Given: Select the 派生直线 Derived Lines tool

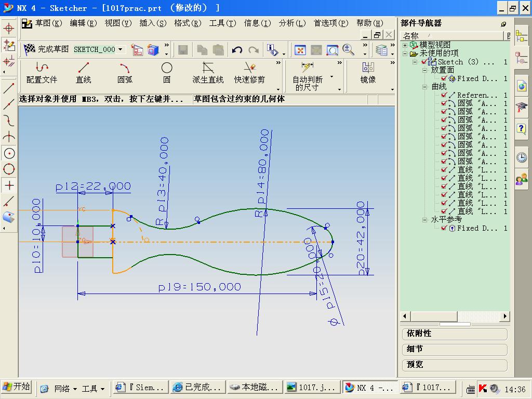Looking at the screenshot, I should (x=208, y=73).
